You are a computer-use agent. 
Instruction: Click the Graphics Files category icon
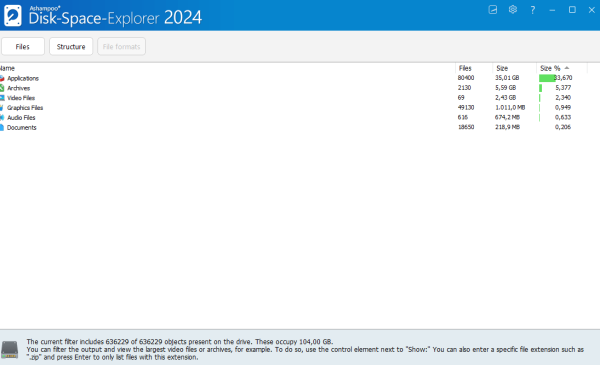tap(2, 108)
